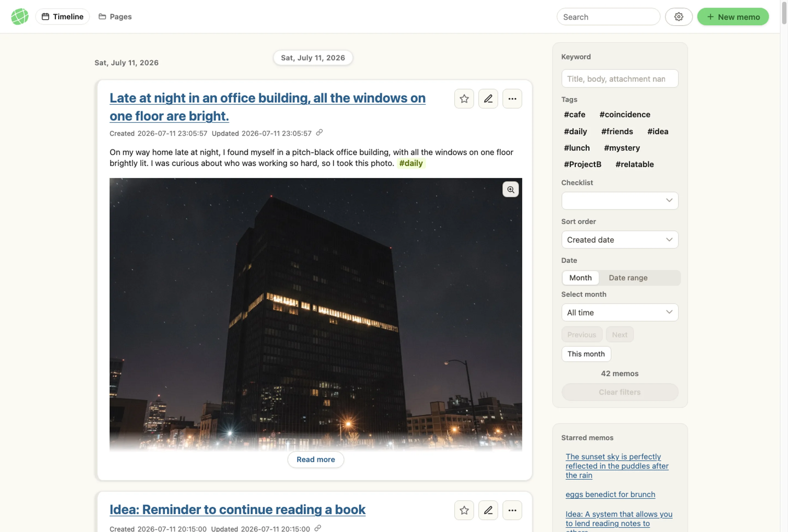Click the This month button
This screenshot has width=788, height=532.
(x=586, y=354)
